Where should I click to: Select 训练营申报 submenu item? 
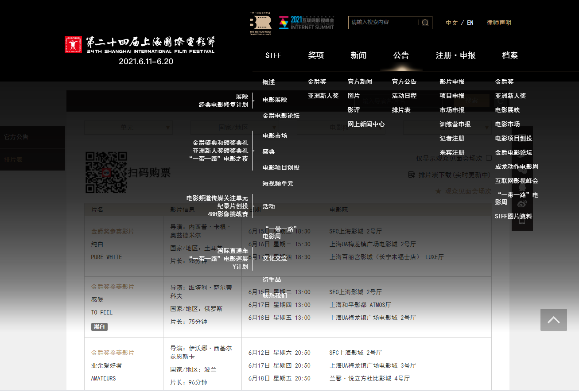455,124
